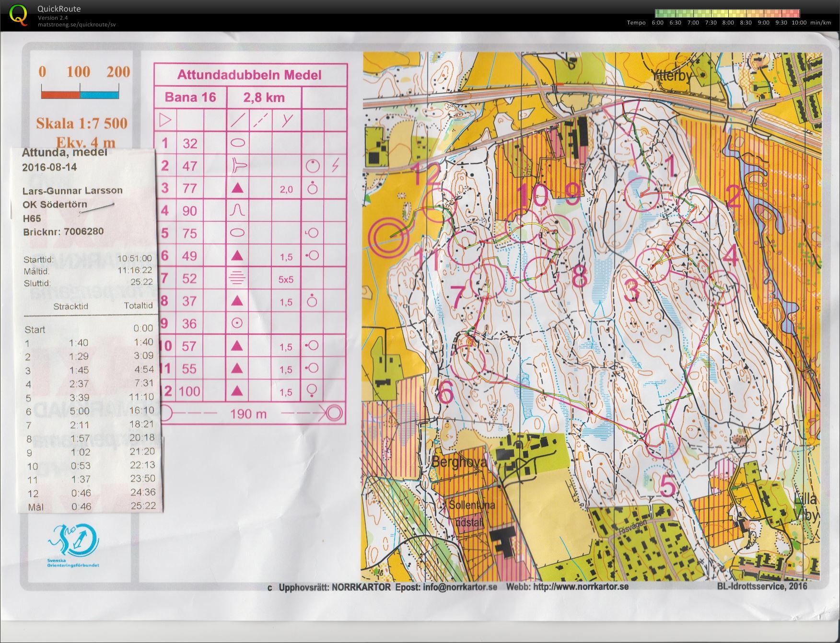Click the finish double-circle symbol in description footer

335,413
